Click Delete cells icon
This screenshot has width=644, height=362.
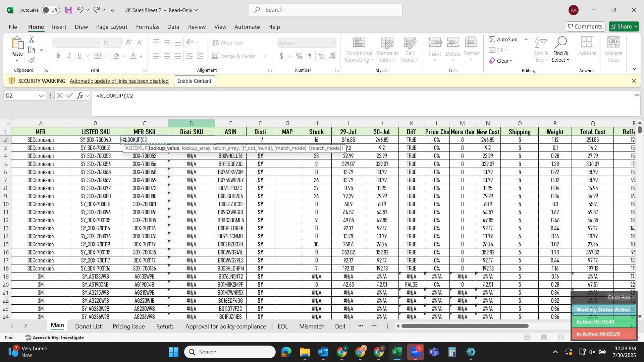tap(453, 43)
